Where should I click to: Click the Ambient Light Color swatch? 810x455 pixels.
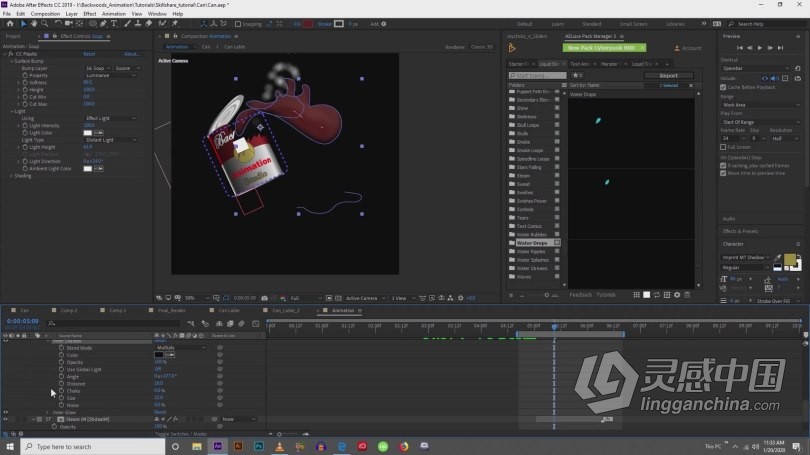click(88, 169)
